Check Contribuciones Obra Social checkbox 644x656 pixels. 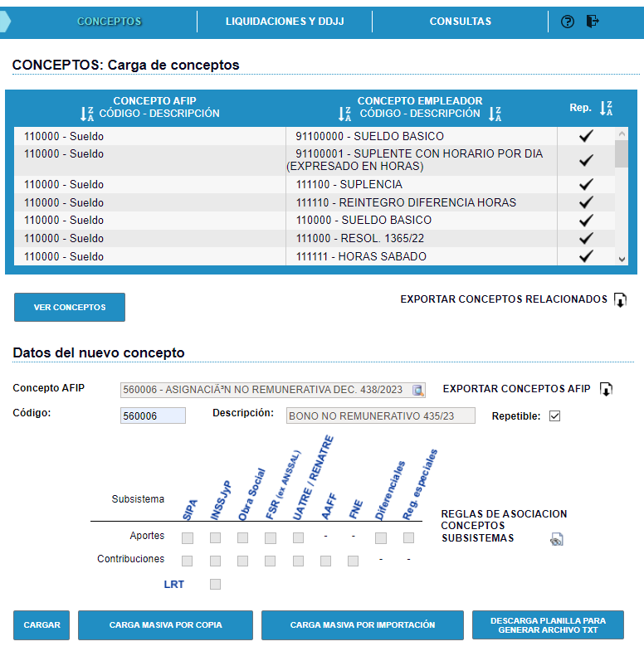coord(242,561)
